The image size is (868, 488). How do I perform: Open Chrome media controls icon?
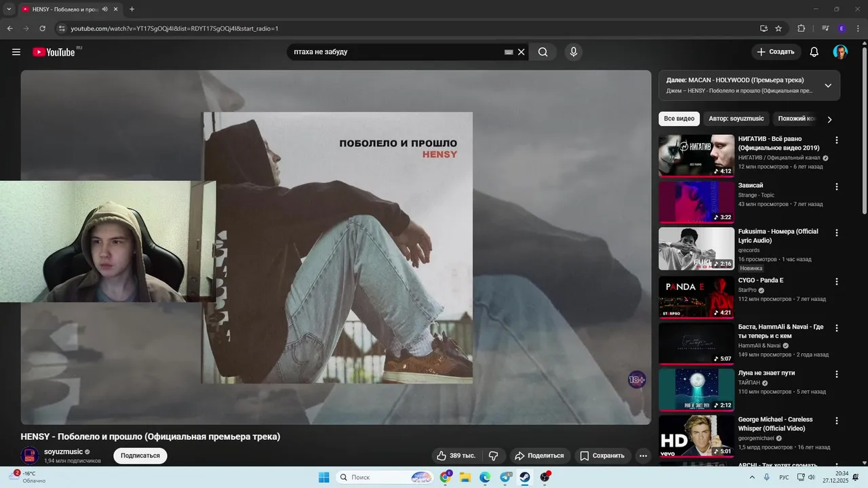click(825, 28)
